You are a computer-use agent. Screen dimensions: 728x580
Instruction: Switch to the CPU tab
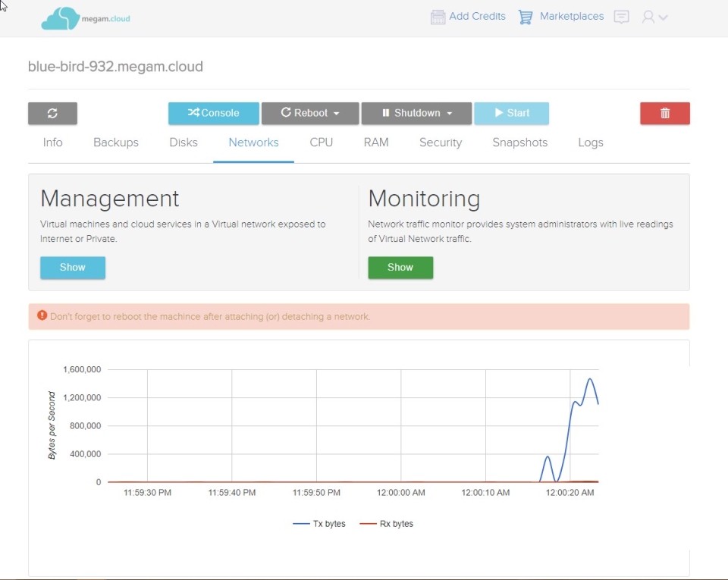[321, 143]
